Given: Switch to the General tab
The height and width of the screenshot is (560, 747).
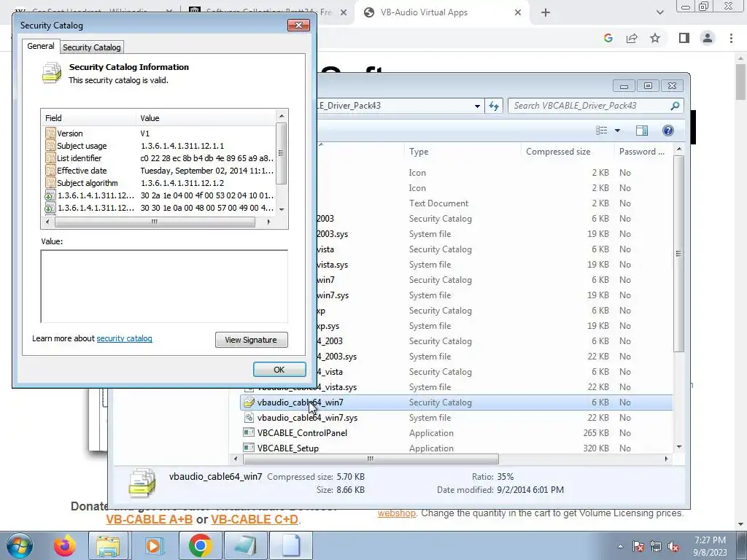Looking at the screenshot, I should (x=41, y=46).
